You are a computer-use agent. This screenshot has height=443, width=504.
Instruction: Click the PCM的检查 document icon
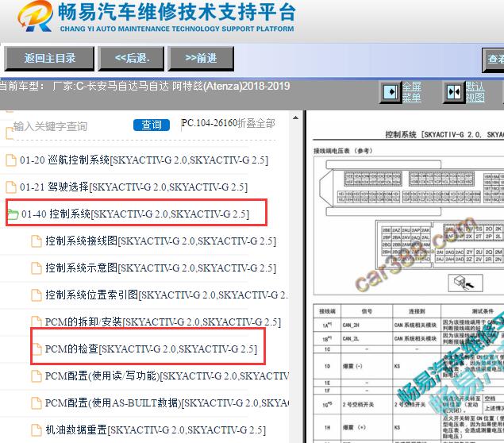[x=37, y=349]
